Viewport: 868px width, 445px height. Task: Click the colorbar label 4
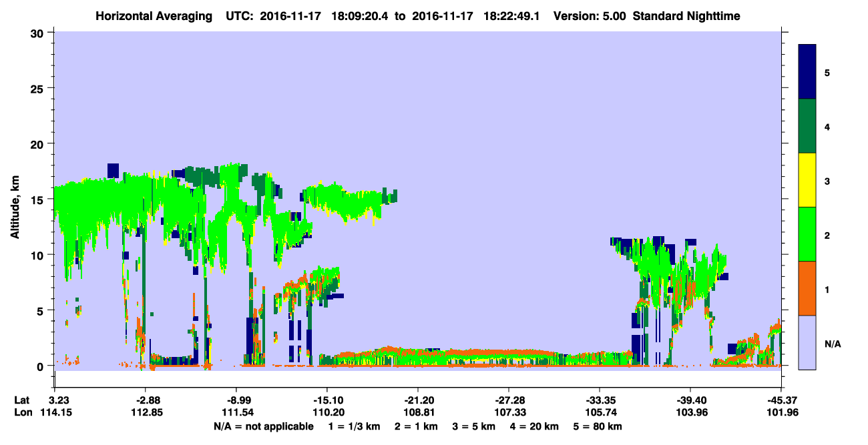827,126
